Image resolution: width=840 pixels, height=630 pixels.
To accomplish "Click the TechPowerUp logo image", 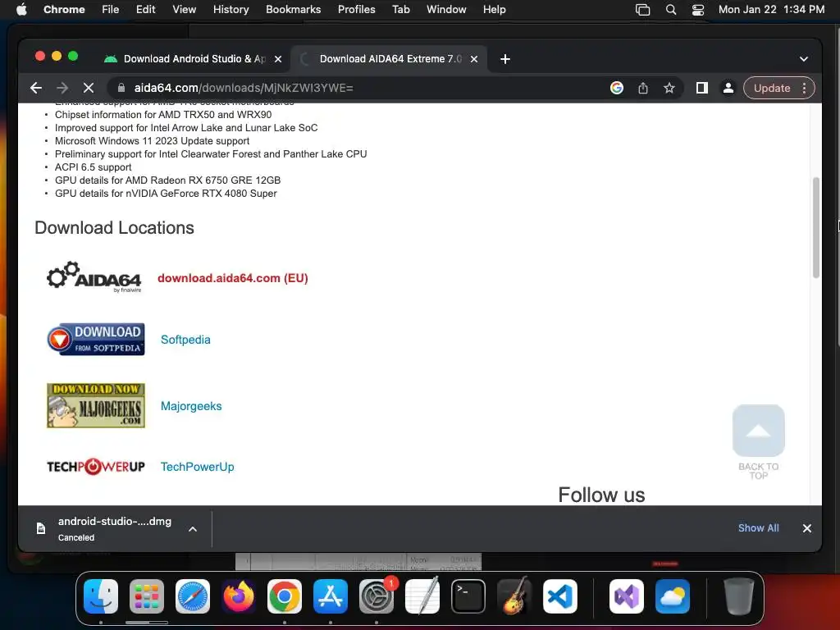I will pos(96,467).
